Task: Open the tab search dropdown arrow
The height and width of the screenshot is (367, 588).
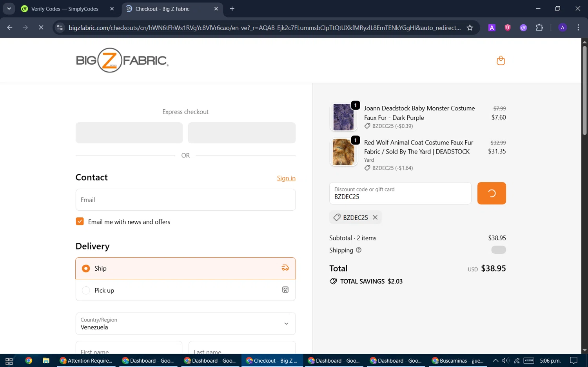Action: [x=9, y=9]
